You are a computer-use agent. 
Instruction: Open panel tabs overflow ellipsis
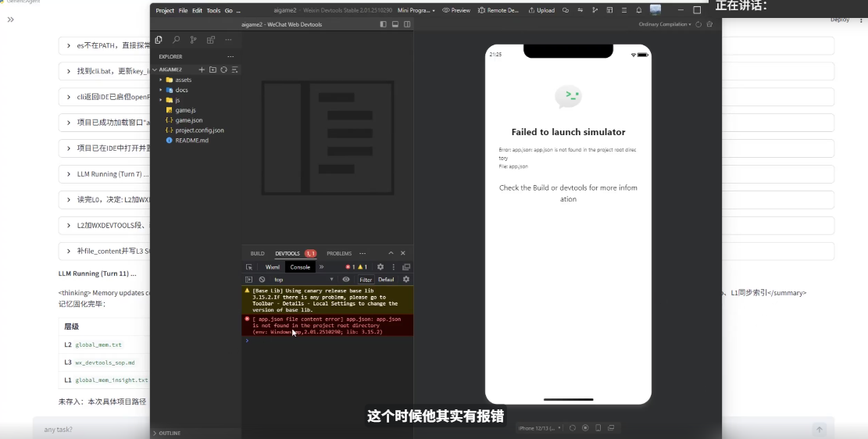coord(363,254)
